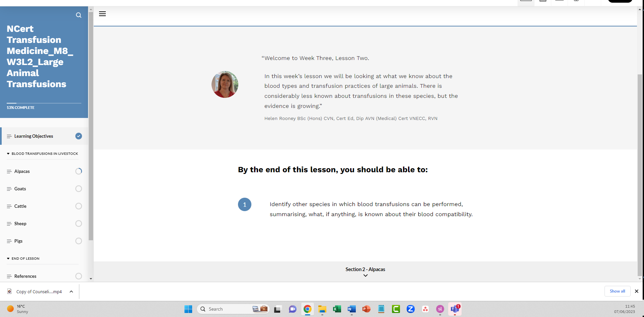Click the Sheep progress circle
Screen dimensions: 644x317
point(79,224)
